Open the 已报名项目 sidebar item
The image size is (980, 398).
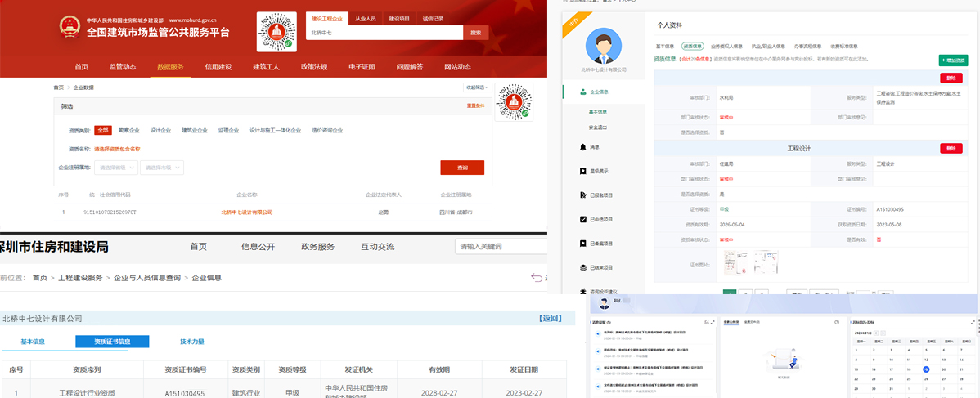click(601, 195)
